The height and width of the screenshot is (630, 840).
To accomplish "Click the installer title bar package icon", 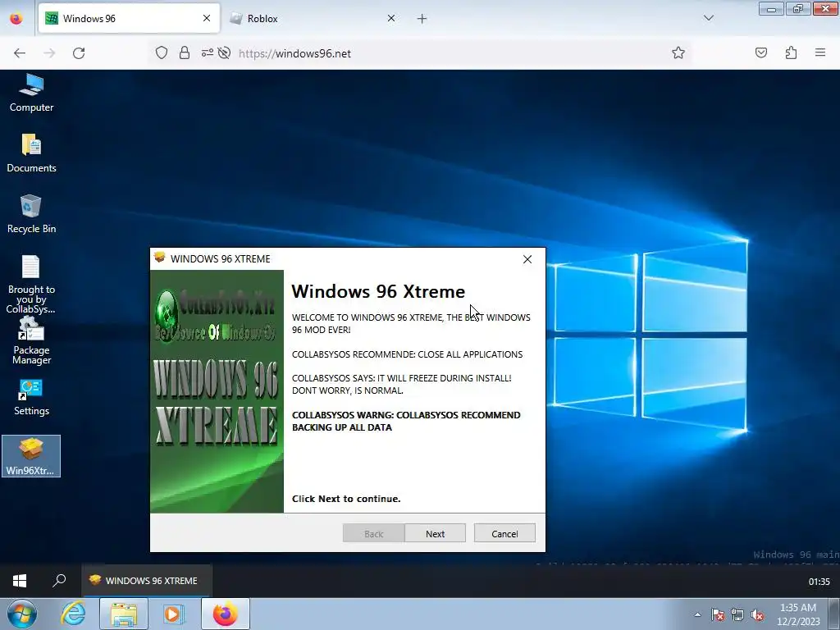I will coord(159,258).
